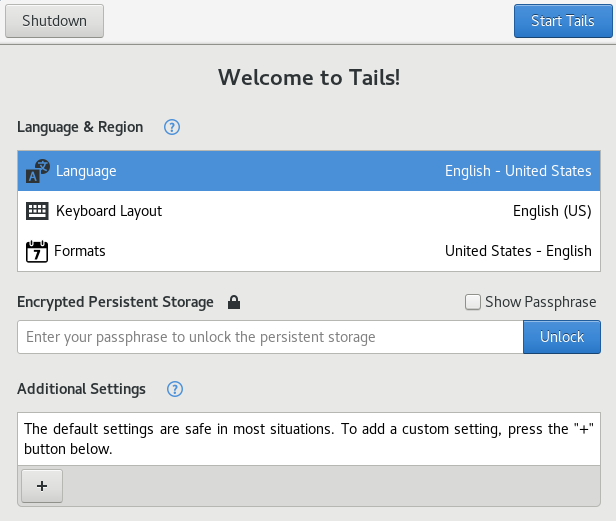Click the Welcome to Tails! heading
This screenshot has width=616, height=521.
[x=309, y=77]
